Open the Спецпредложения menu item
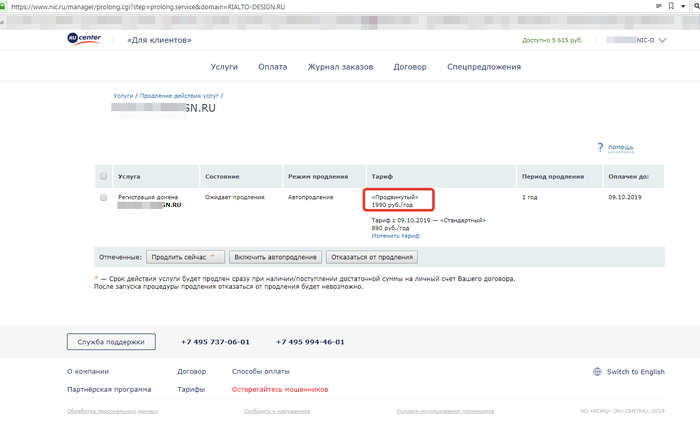Image resolution: width=700 pixels, height=438 pixels. [x=482, y=67]
